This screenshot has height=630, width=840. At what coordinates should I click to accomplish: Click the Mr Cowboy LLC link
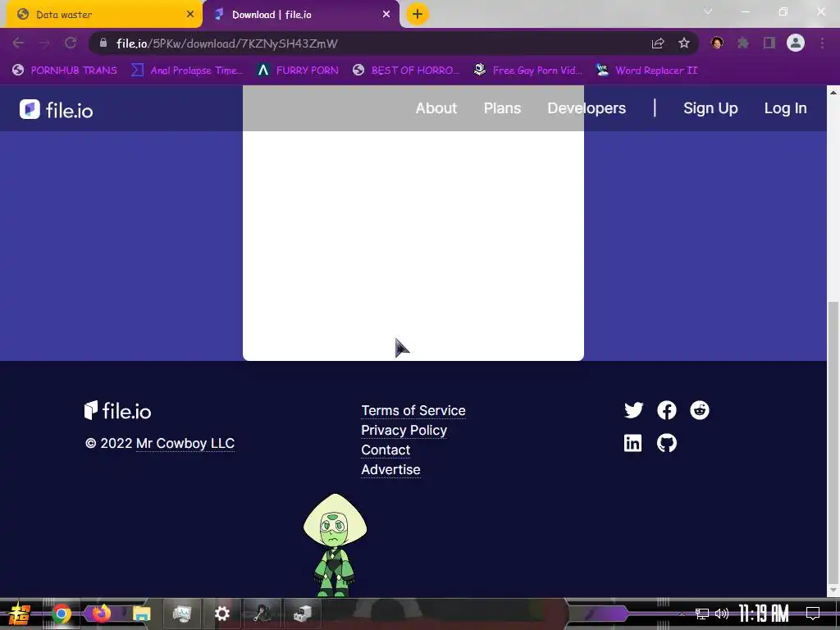(185, 444)
